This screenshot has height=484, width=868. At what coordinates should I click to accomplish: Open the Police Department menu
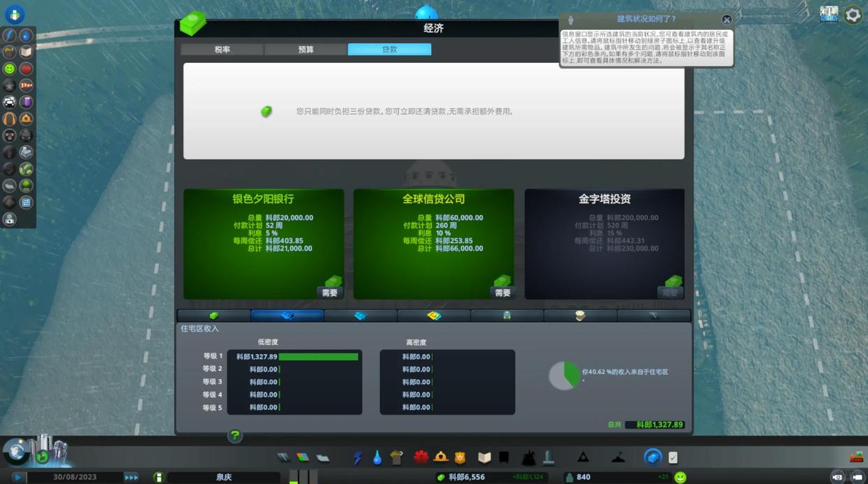coord(460,457)
